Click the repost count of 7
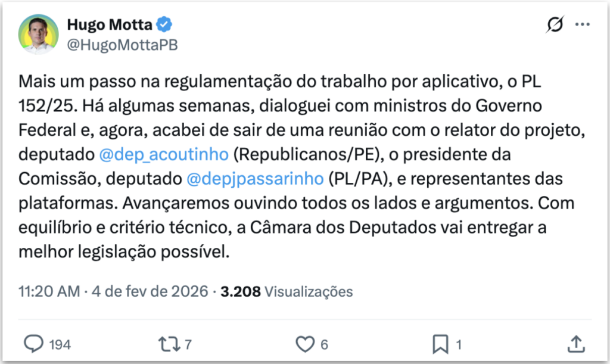 [188, 344]
